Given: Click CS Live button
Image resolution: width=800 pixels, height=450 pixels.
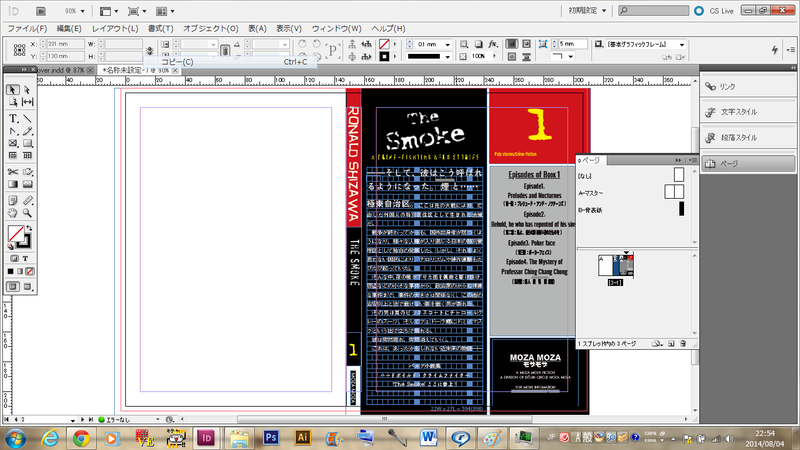Looking at the screenshot, I should pos(714,11).
